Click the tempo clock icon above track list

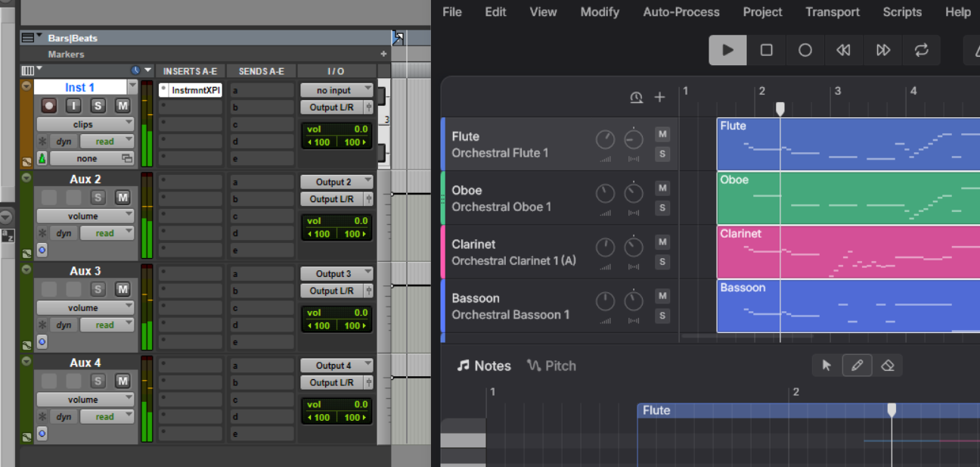[637, 97]
